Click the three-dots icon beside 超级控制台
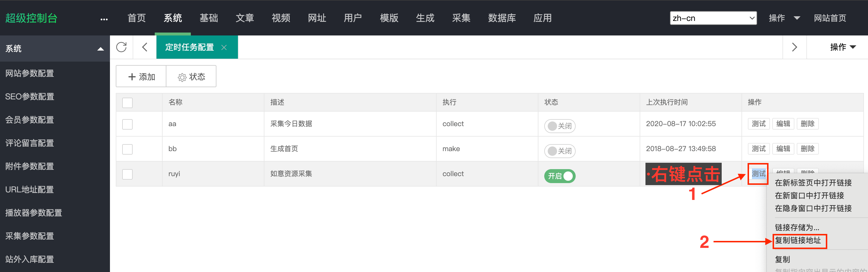 pos(104,19)
